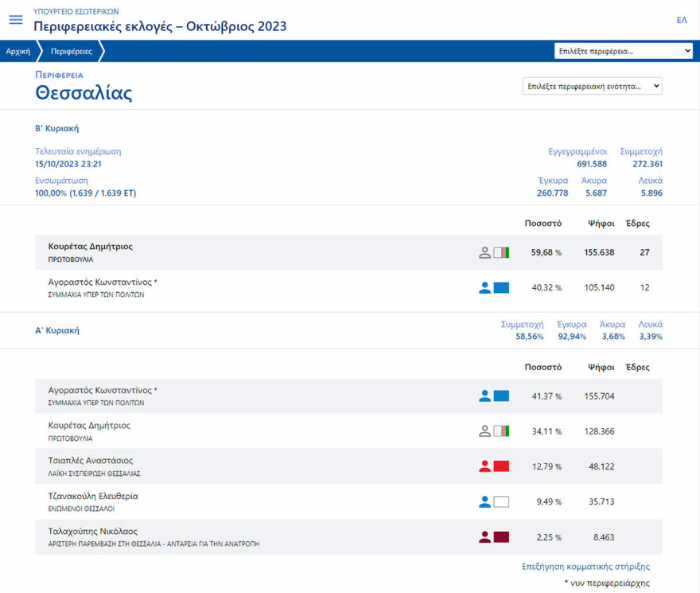
Task: Click the Β' Κυριακή section heading
Action: click(57, 128)
